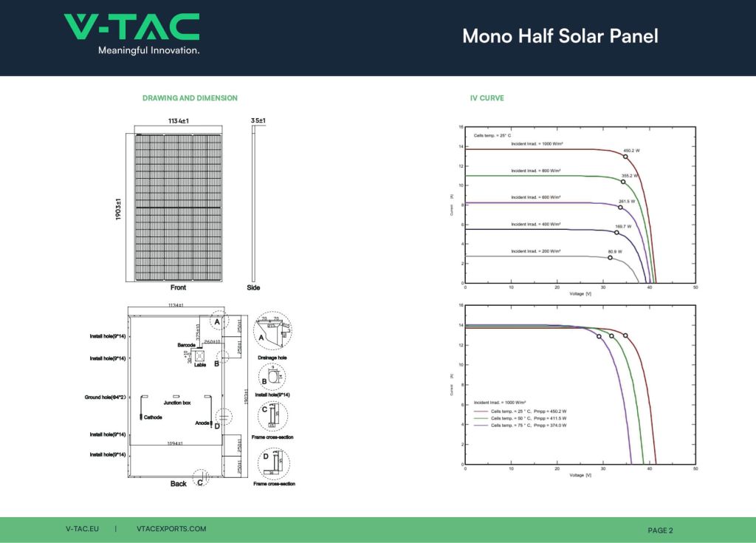Open the VTACEXPORTS.COM footer link
Viewport: 756px width, 543px height.
pyautogui.click(x=171, y=529)
